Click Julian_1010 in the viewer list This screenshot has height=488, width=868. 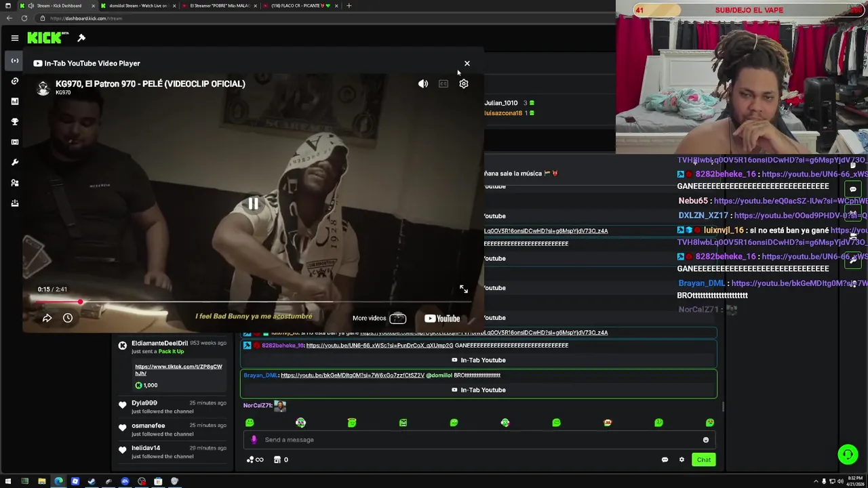click(500, 103)
